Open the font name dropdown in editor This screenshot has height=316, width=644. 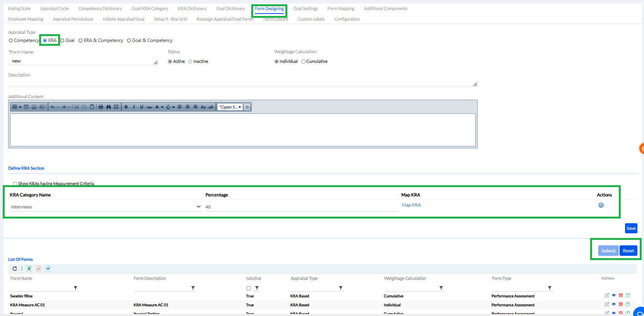(230, 107)
